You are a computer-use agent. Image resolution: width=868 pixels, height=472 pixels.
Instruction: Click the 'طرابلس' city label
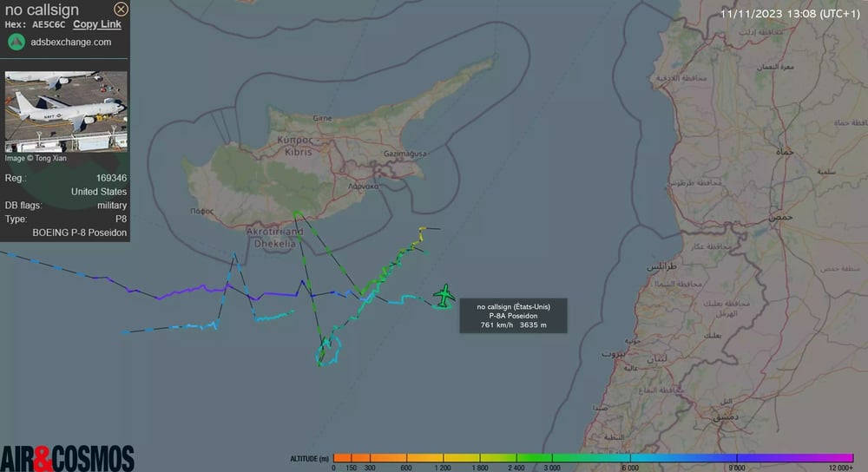[x=661, y=266]
